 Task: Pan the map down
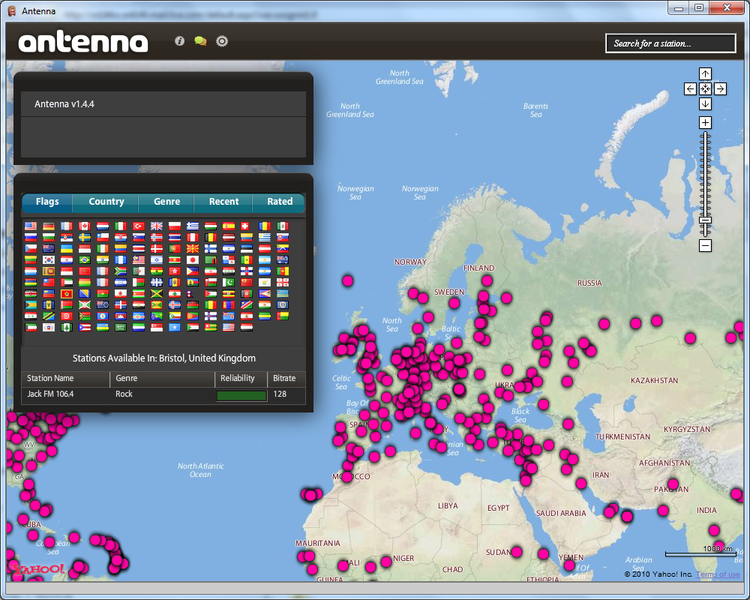pyautogui.click(x=705, y=104)
